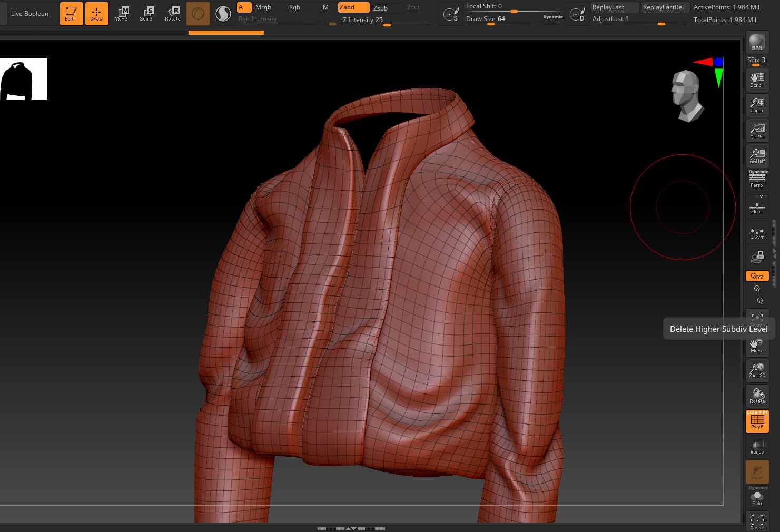Click the Actual size icon
This screenshot has height=532, width=780.
coord(757,131)
